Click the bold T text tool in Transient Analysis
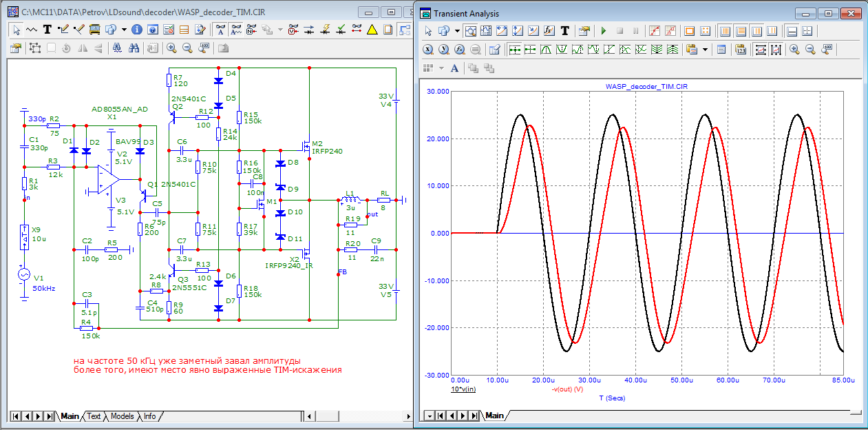Screen dimensions: 868x430 pyautogui.click(x=565, y=31)
